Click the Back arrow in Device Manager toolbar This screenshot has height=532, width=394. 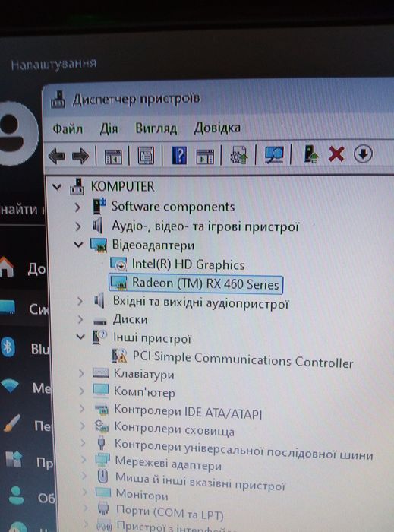[x=57, y=156]
